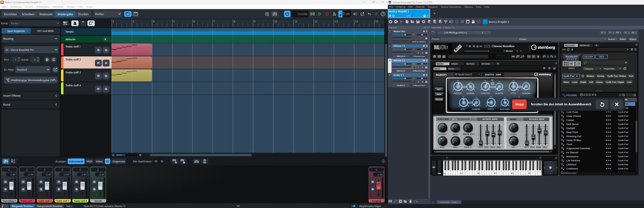Select the VST und MIDI tab
This screenshot has height=208, width=644.
click(45, 31)
